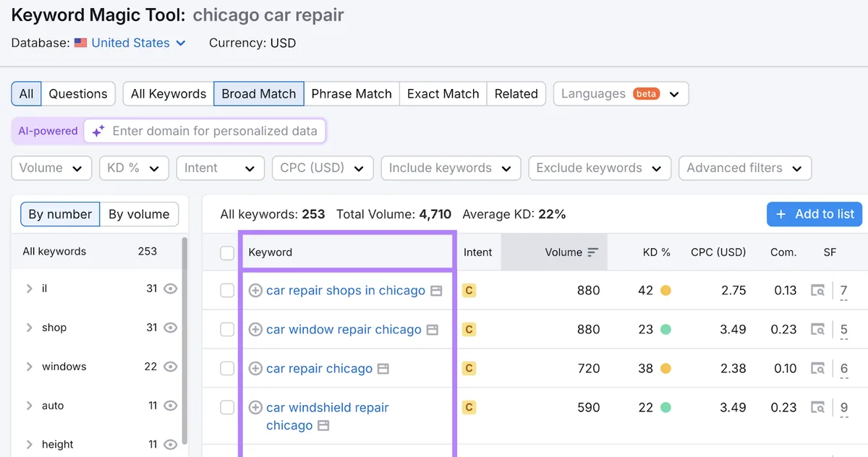Click SERP features icon in the 590 volume row
Image resolution: width=868 pixels, height=457 pixels.
818,408
